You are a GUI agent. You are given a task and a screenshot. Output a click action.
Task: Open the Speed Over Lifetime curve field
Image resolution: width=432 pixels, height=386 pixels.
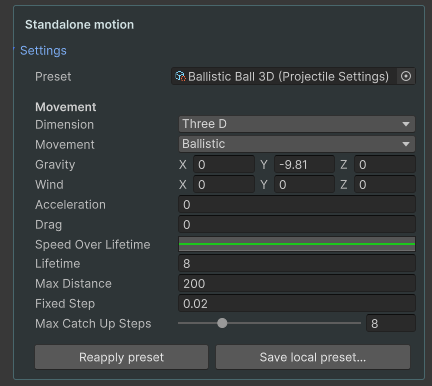297,244
